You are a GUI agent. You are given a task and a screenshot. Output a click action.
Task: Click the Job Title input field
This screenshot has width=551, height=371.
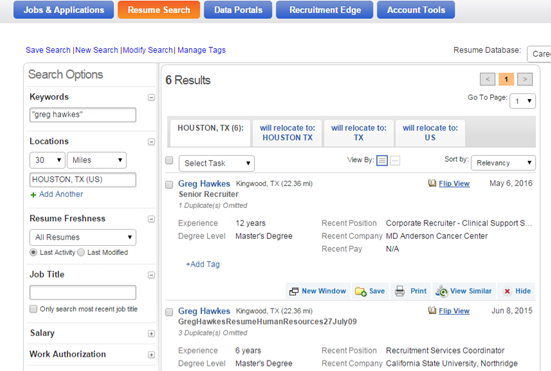point(83,292)
